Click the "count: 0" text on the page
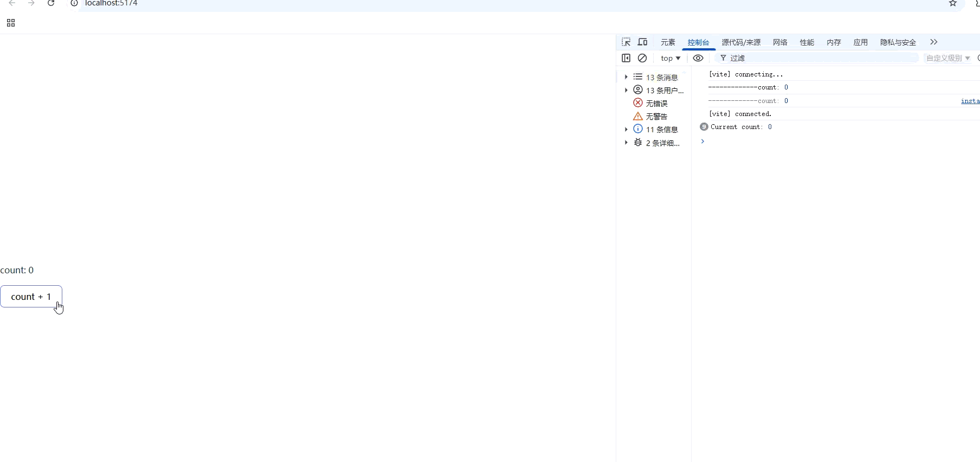The width and height of the screenshot is (980, 462). (17, 270)
